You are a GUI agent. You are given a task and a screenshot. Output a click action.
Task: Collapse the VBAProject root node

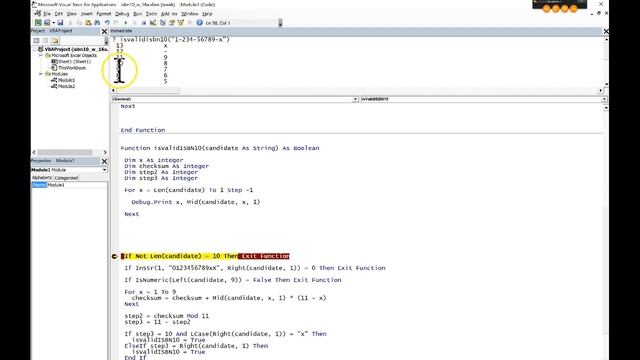tap(35, 49)
